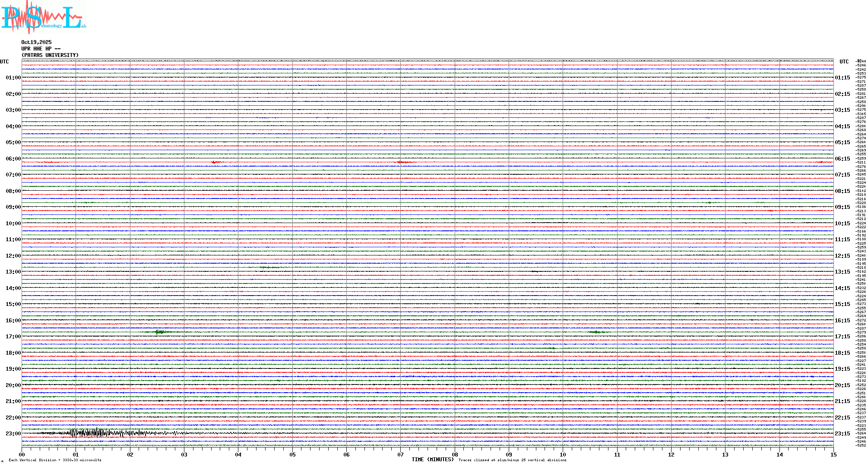Click the left 23:00 time label

tap(13, 434)
